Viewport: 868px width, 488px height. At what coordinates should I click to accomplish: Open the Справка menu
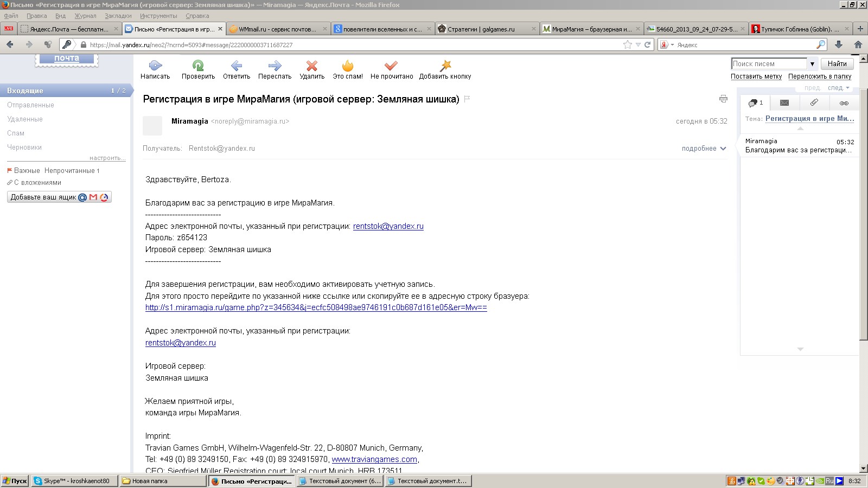coord(197,16)
